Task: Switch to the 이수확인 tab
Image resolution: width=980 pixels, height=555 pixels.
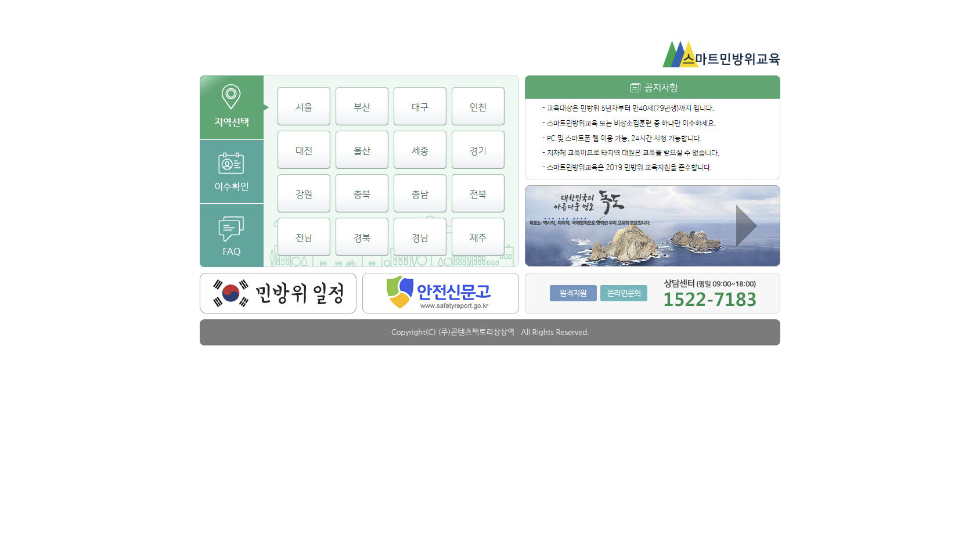Action: click(231, 171)
